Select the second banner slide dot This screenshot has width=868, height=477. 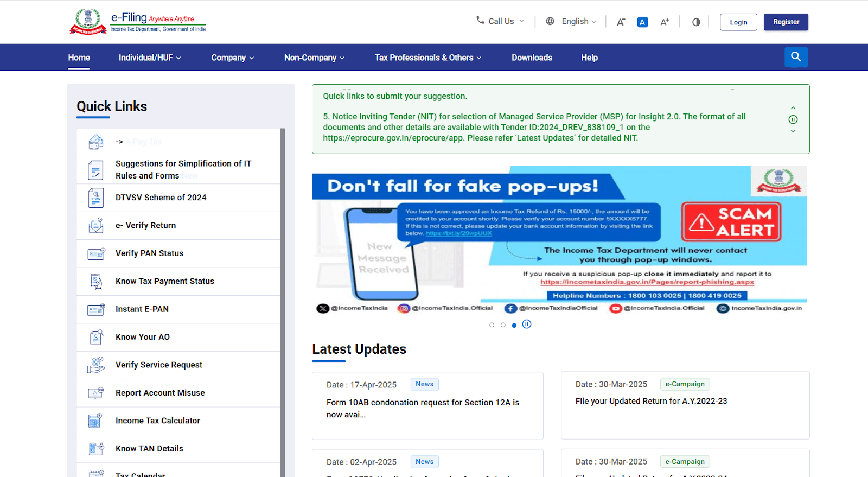point(503,325)
